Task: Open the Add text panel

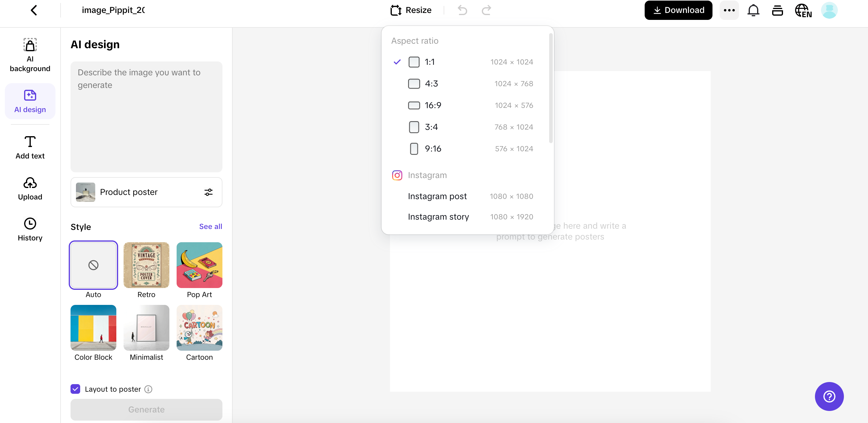Action: [x=30, y=147]
